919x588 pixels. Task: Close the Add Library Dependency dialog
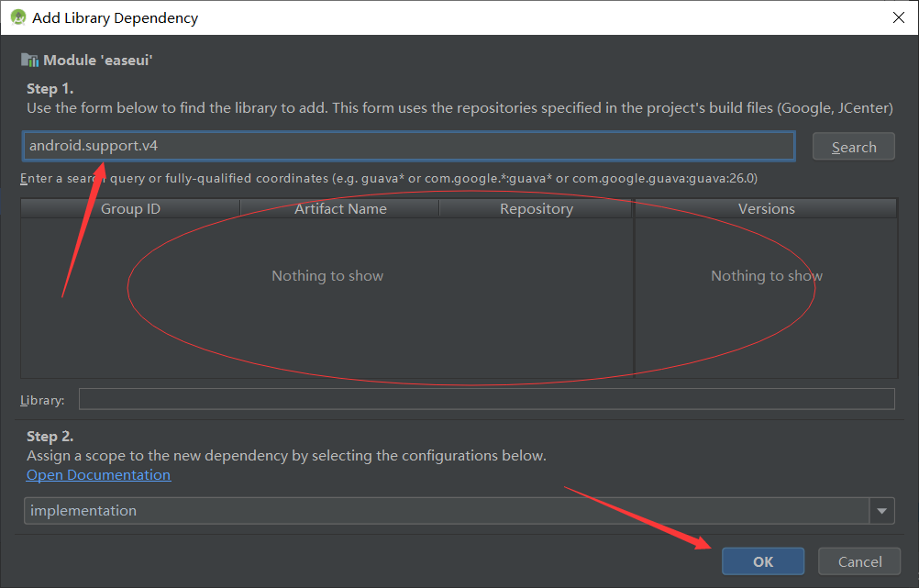click(896, 17)
